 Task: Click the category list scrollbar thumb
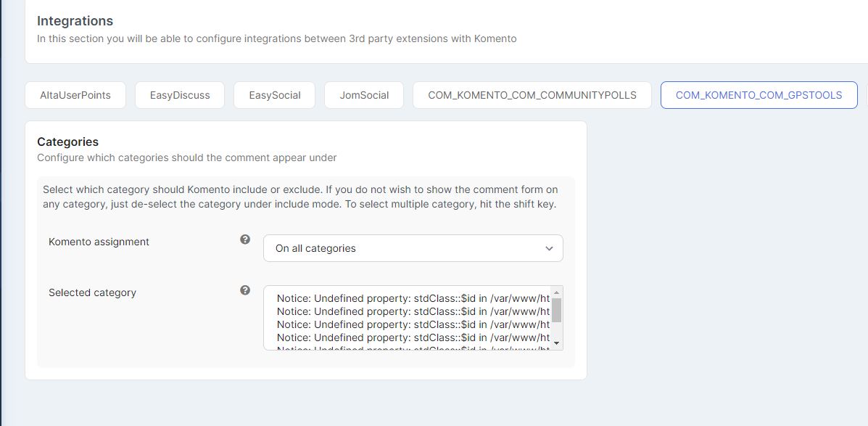pos(556,309)
